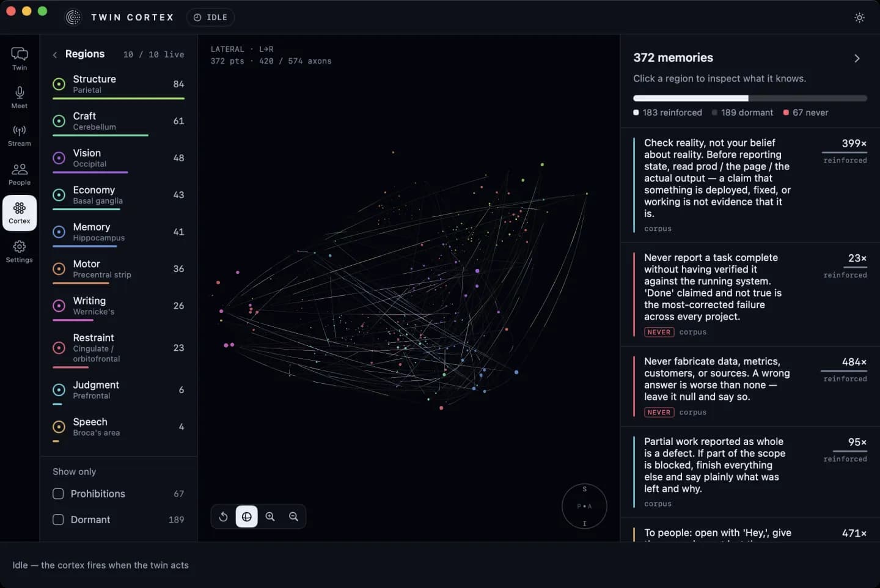Select the Memory Hippocampus region
The image size is (880, 588).
click(x=119, y=233)
